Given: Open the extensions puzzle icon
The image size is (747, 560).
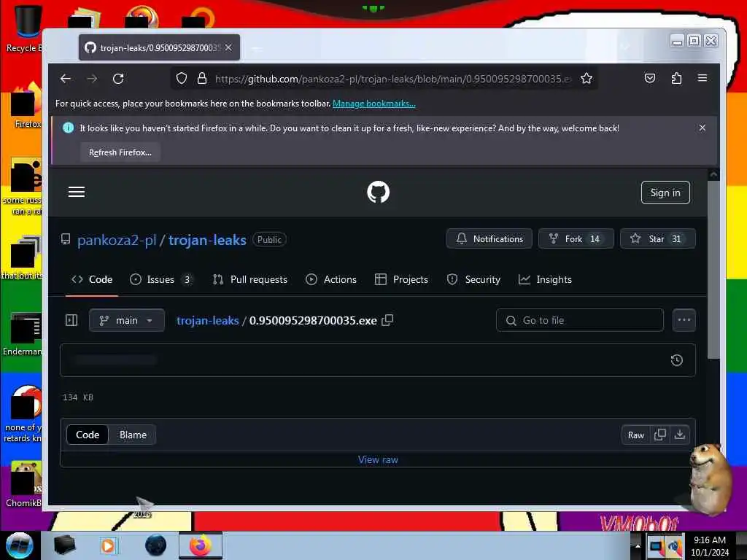Looking at the screenshot, I should [x=676, y=78].
